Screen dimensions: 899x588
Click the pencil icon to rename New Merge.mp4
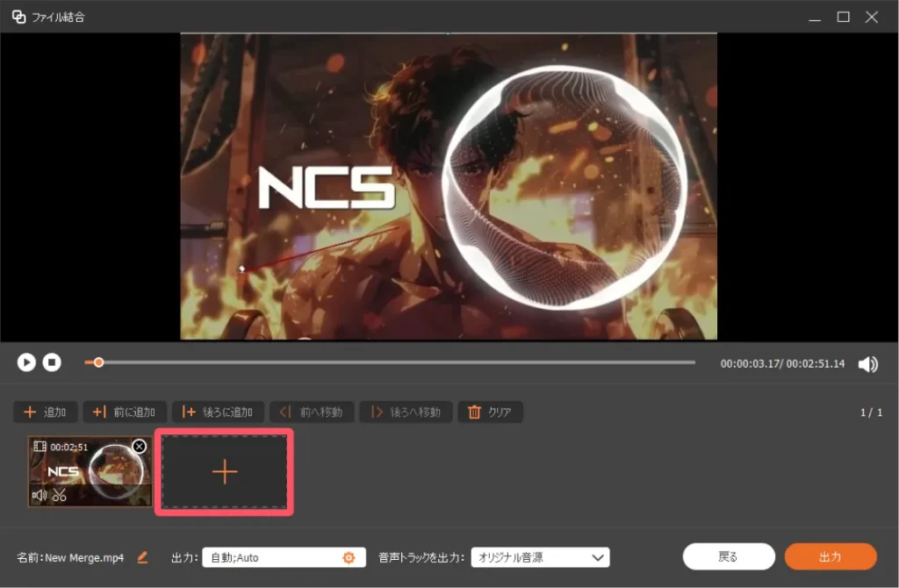143,557
